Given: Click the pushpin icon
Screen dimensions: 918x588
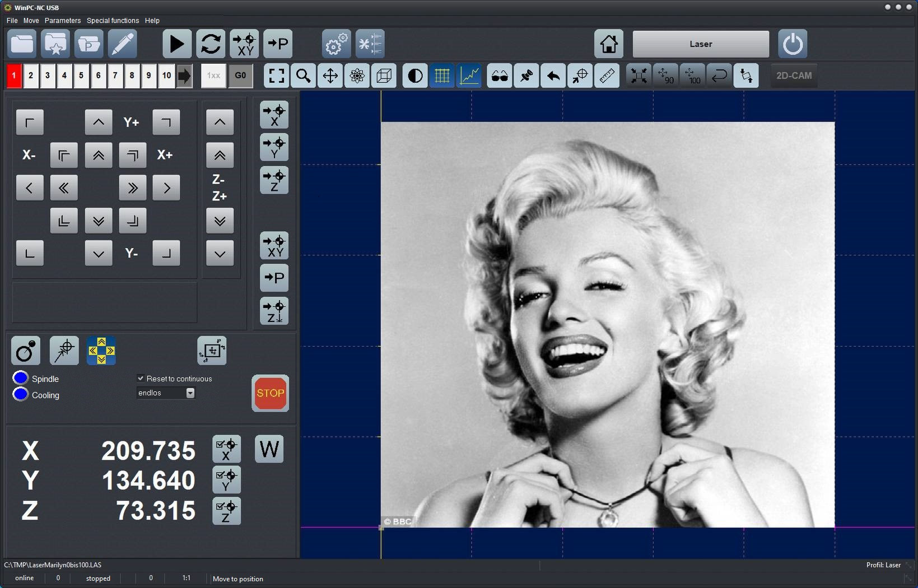Looking at the screenshot, I should click(x=526, y=76).
